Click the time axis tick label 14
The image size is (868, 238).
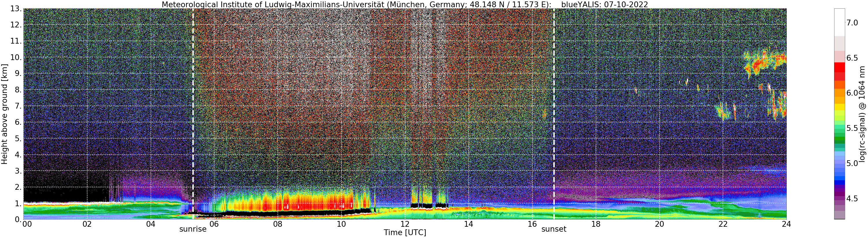tap(468, 224)
